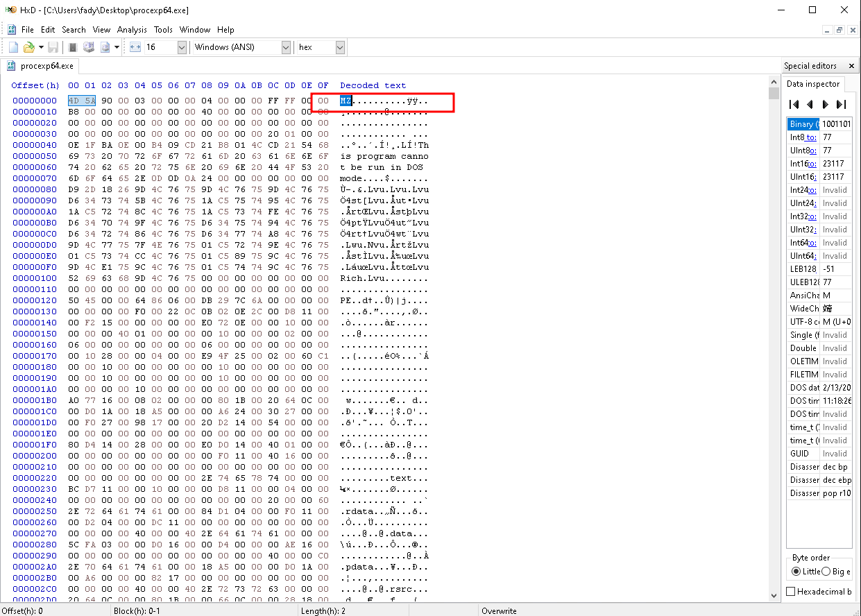This screenshot has height=616, width=861.
Task: Open the hex offset base dropdown
Action: click(340, 47)
